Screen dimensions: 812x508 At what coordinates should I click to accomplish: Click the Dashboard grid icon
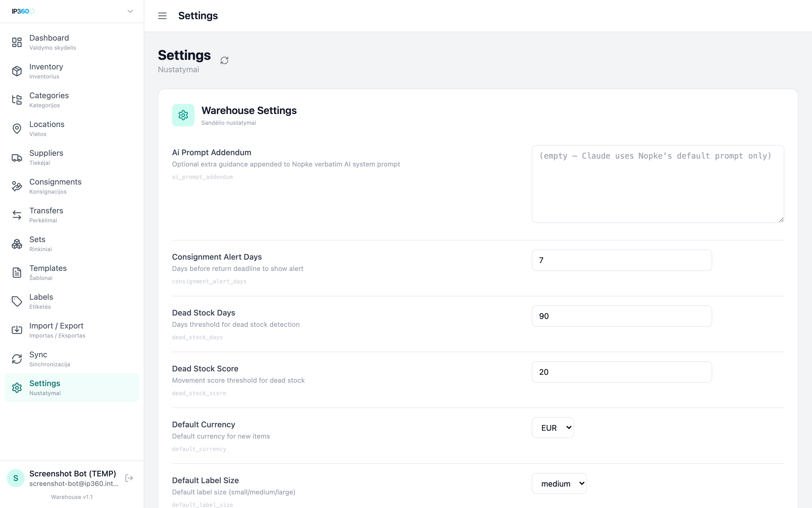pyautogui.click(x=17, y=42)
